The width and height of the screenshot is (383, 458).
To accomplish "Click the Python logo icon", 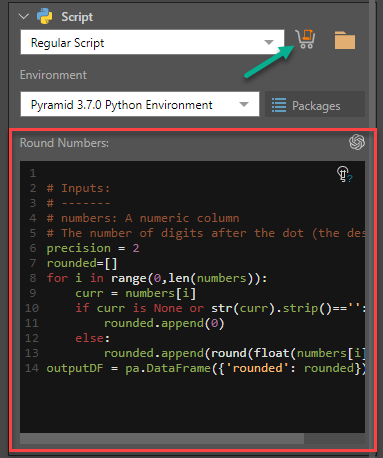I will (x=45, y=16).
